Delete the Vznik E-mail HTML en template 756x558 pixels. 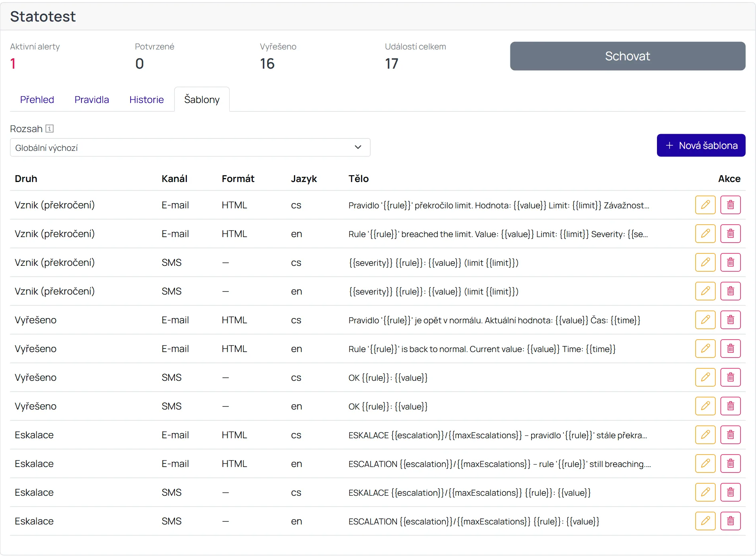coord(730,233)
